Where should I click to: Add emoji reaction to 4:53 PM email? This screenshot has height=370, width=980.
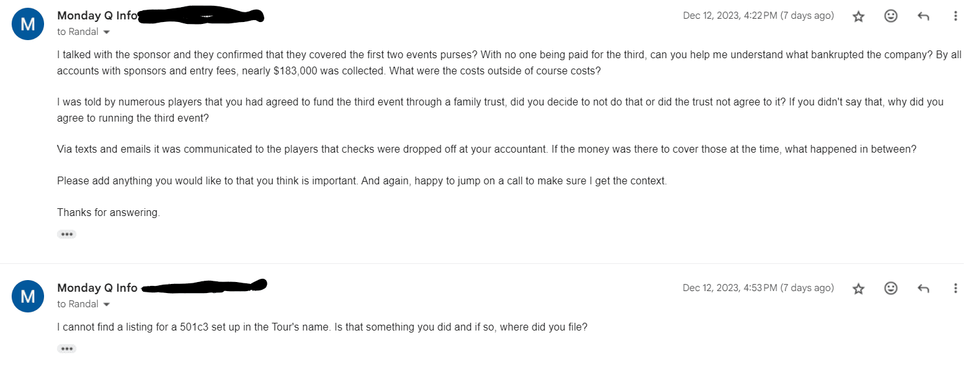click(891, 288)
